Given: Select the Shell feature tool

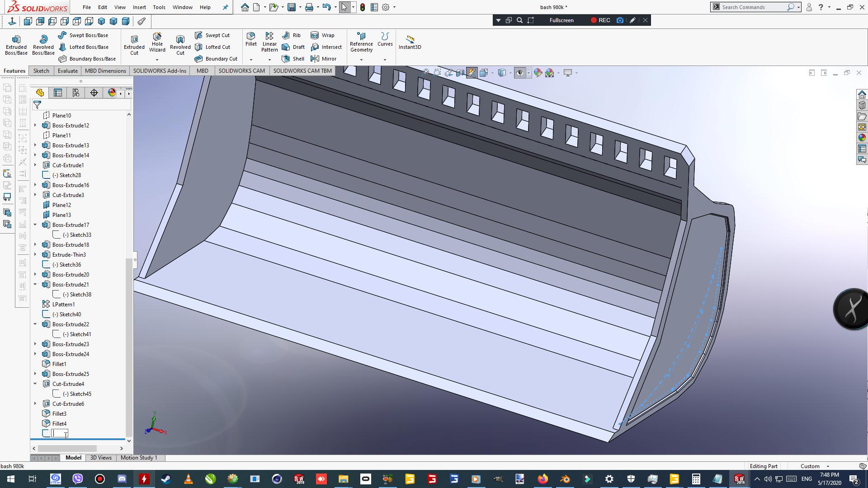Looking at the screenshot, I should click(292, 59).
